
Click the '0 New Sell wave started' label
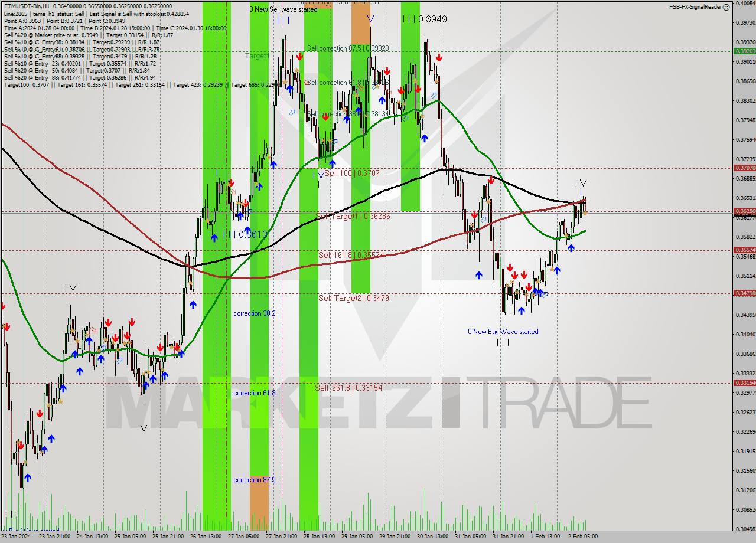pos(283,9)
